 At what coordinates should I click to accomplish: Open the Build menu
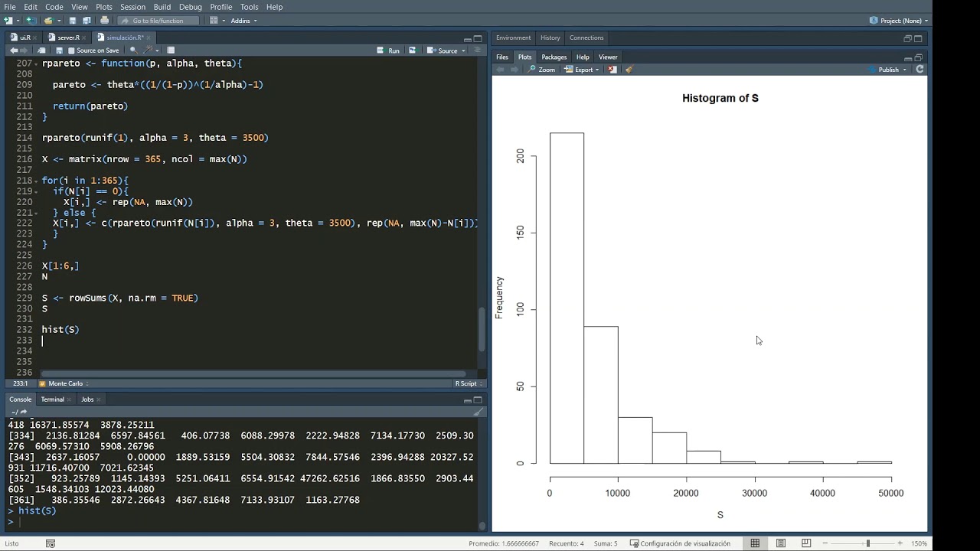click(162, 7)
